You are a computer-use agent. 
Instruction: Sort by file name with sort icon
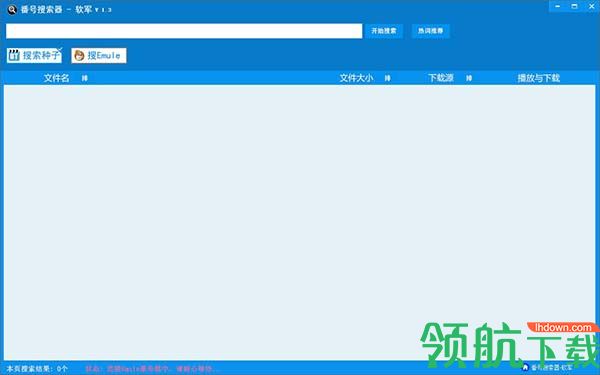point(85,78)
